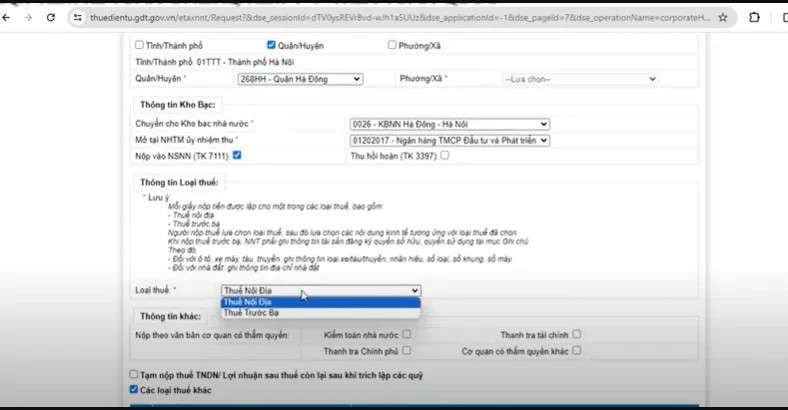788x410 pixels.
Task: Reload the tax portal page
Action: pyautogui.click(x=51, y=17)
